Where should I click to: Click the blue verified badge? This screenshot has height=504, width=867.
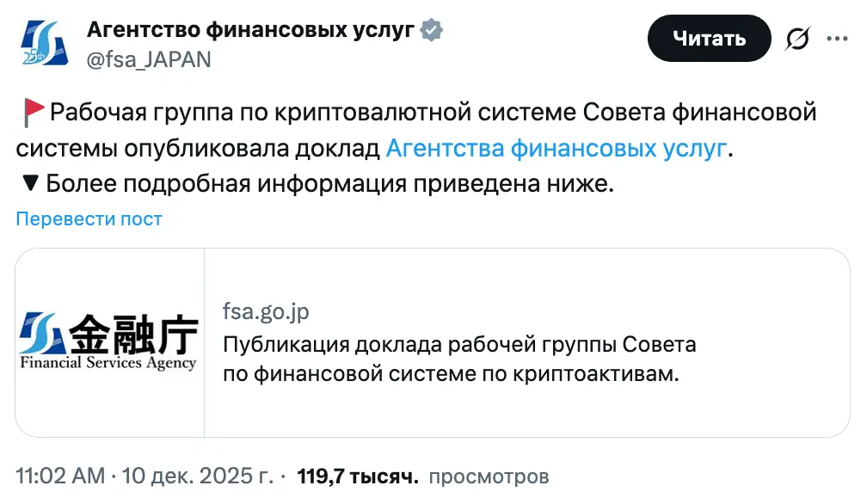pyautogui.click(x=431, y=32)
